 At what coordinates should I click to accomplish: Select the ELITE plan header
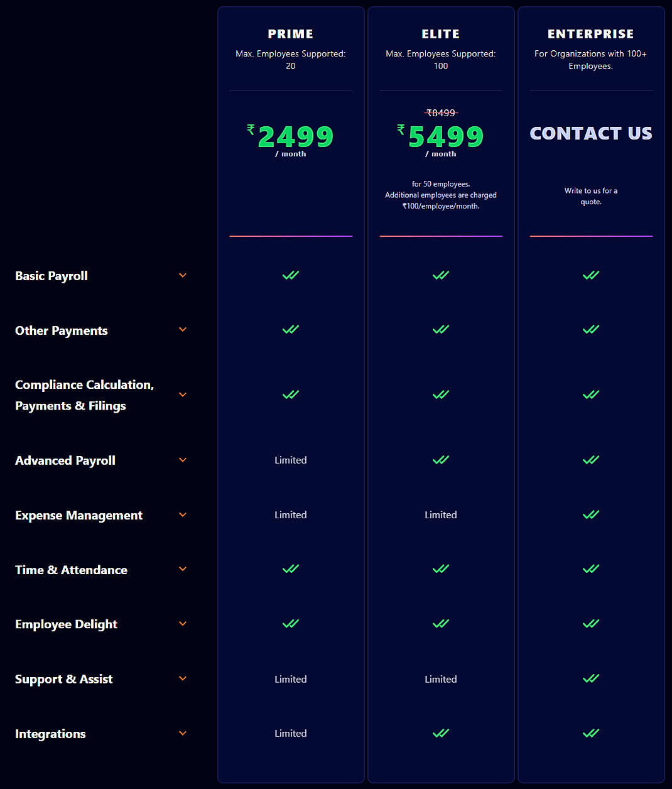point(440,34)
